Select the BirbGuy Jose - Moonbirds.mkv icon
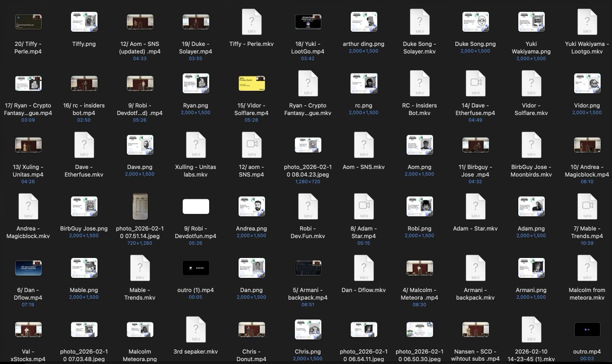This screenshot has height=364, width=612. [x=531, y=145]
